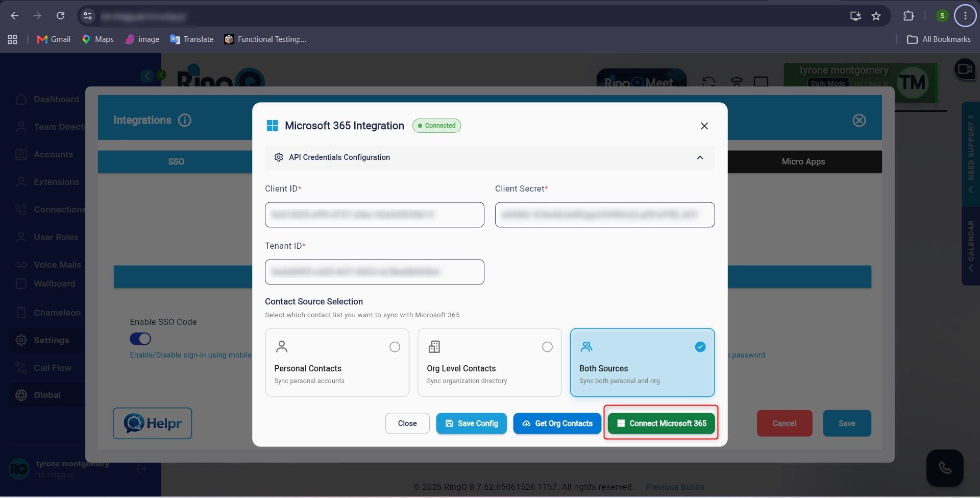Open All Bookmarks folder
This screenshot has height=498, width=980.
coord(939,39)
